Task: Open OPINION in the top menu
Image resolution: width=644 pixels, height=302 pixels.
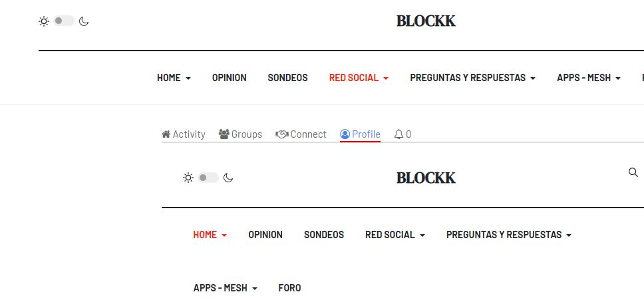Action: [229, 78]
